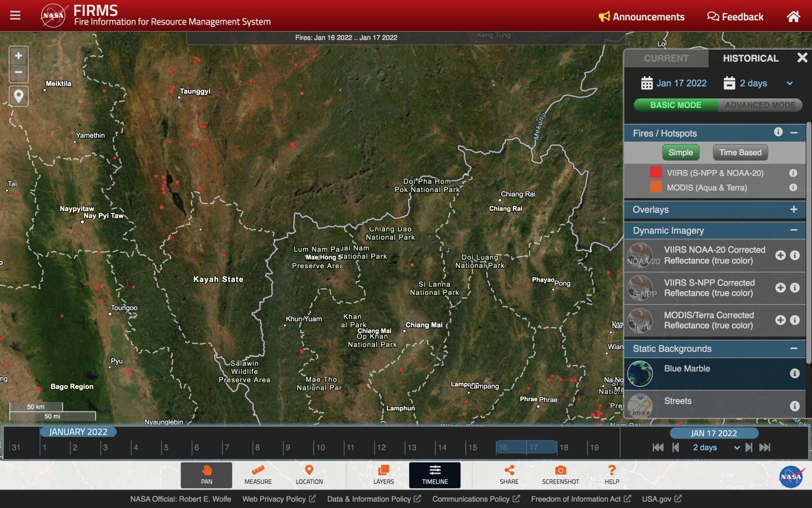This screenshot has height=508, width=812.
Task: Show Fires / Hotspots info
Action: 778,132
